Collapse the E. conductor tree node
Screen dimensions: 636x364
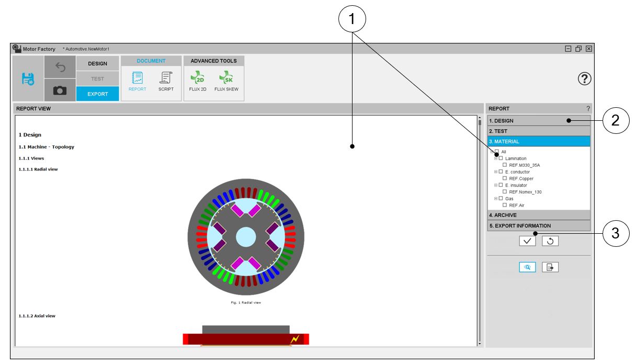496,172
